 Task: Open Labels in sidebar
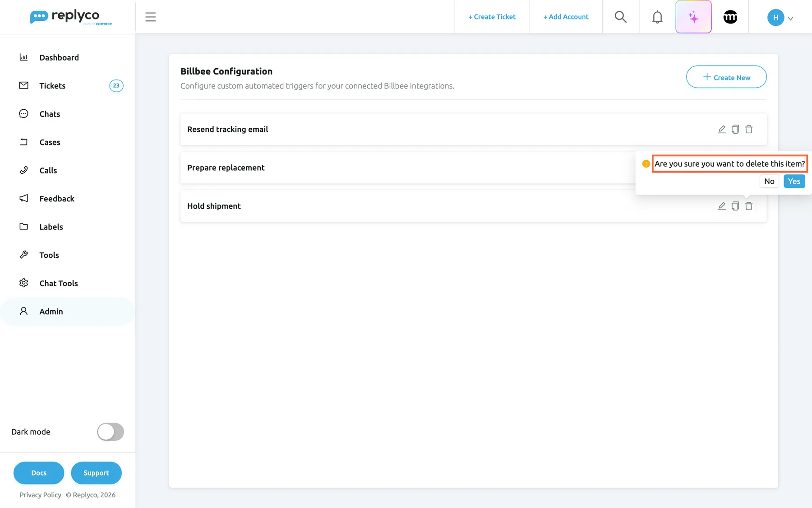(x=68, y=227)
